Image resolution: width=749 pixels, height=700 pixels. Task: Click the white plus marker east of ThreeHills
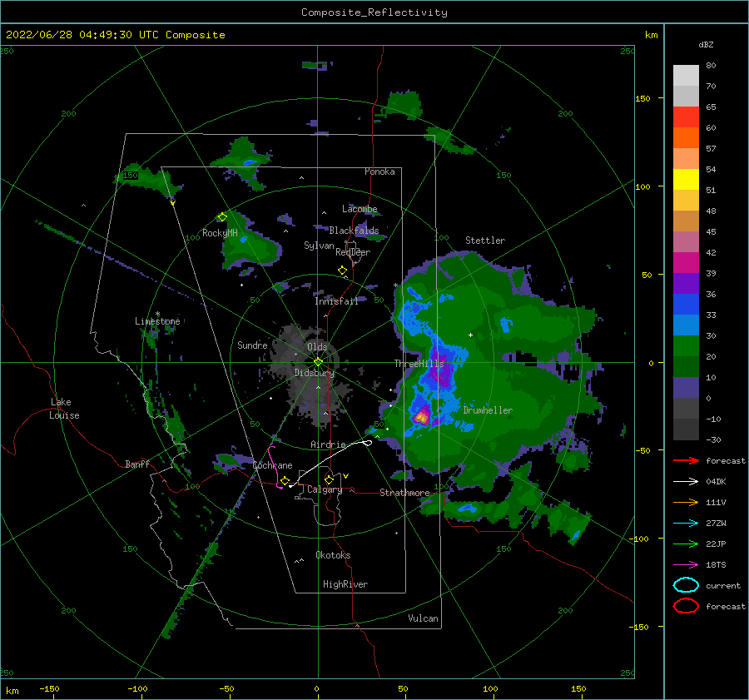pyautogui.click(x=470, y=335)
